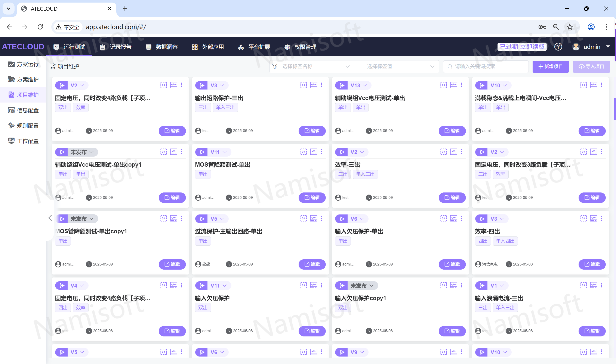Click the 新增项目 button
The width and height of the screenshot is (616, 364).
pos(551,66)
